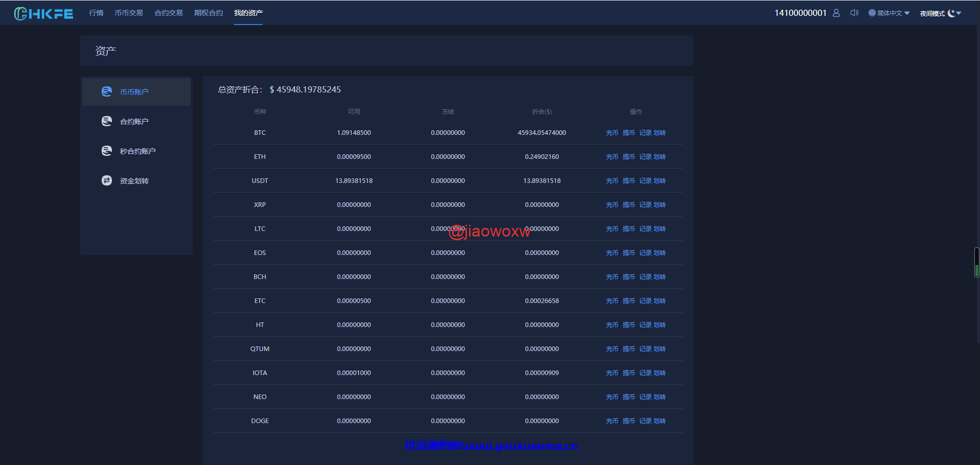Viewport: 980px width, 465px height.
Task: Click the globe language icon
Action: (x=872, y=13)
